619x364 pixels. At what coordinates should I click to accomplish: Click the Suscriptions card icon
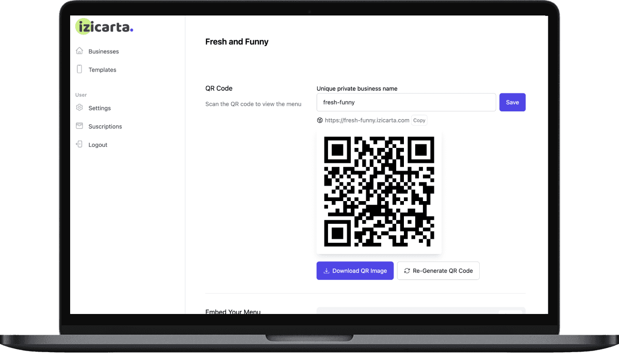click(x=79, y=126)
